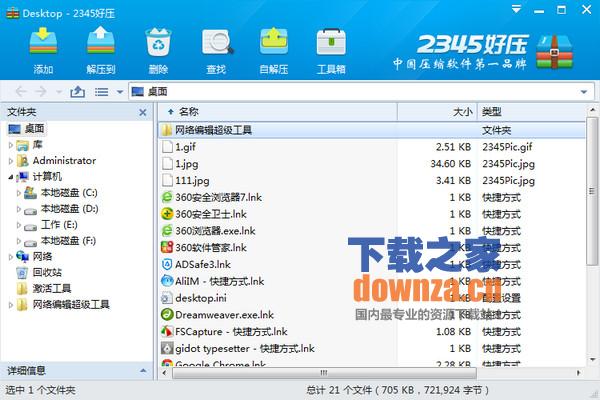Expand the 网络 tree node
Viewport: 600px width, 400px height.
tap(11, 257)
